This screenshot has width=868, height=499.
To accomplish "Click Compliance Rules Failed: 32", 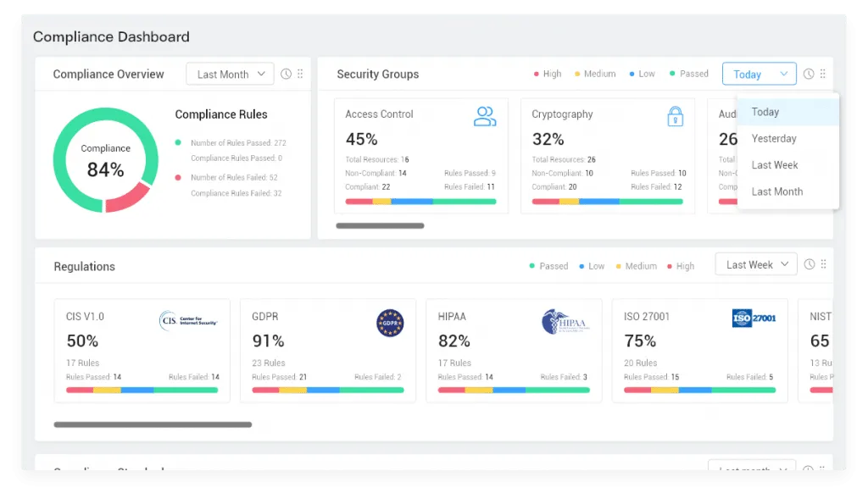I will tap(236, 193).
